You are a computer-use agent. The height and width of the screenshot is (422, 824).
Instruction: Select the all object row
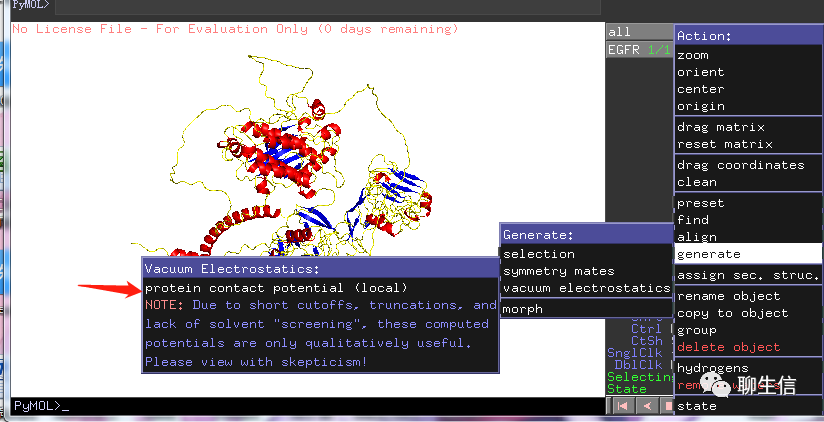pos(640,32)
